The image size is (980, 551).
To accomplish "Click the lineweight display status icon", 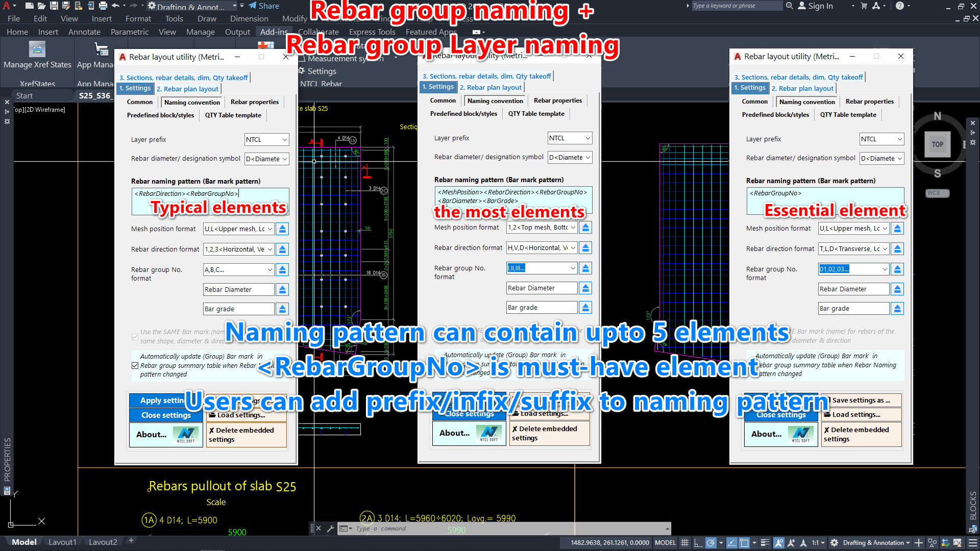I will pos(765,543).
